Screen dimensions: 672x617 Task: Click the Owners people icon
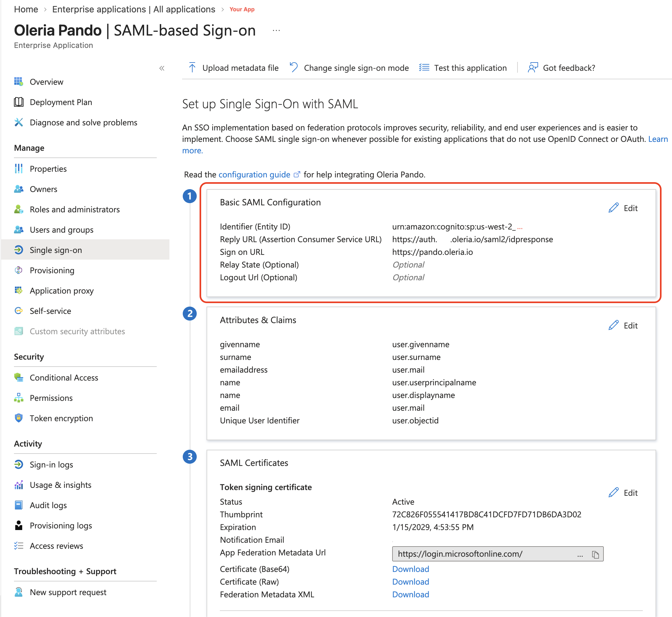[x=19, y=189]
